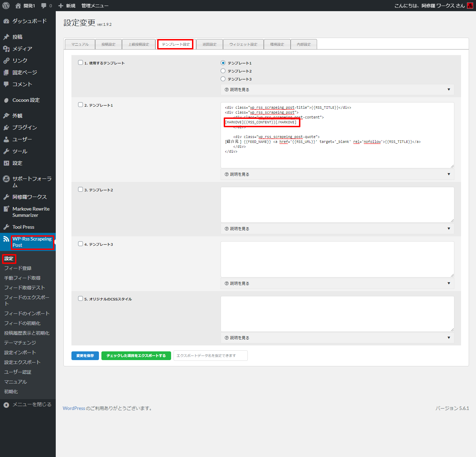The width and height of the screenshot is (476, 457).
Task: Click the プラグイン plug icon
Action: [6, 128]
